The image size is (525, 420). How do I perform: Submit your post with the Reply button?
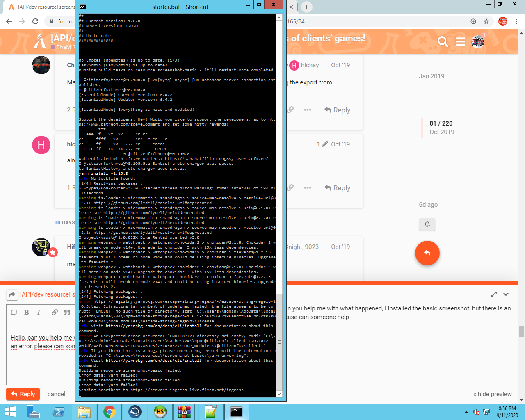pyautogui.click(x=23, y=394)
